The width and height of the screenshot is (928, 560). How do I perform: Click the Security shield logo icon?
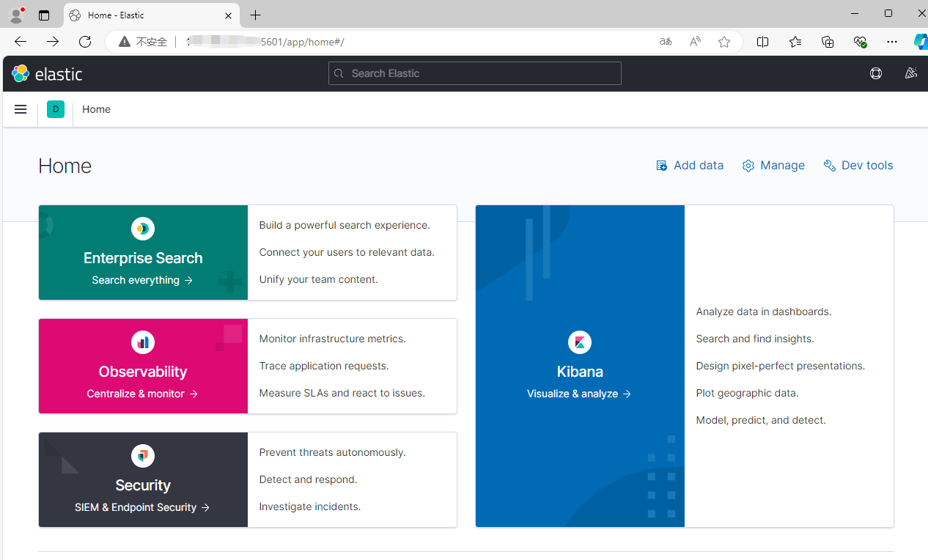tap(143, 456)
